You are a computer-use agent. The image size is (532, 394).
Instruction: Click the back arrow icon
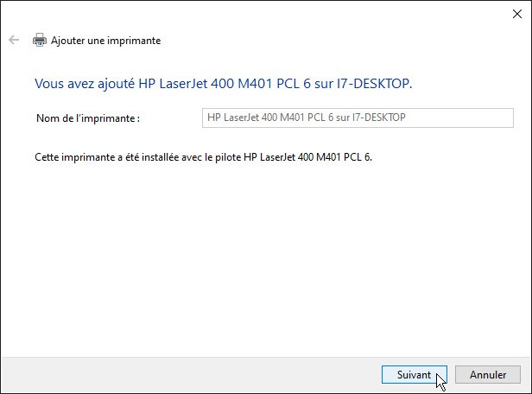tap(13, 40)
